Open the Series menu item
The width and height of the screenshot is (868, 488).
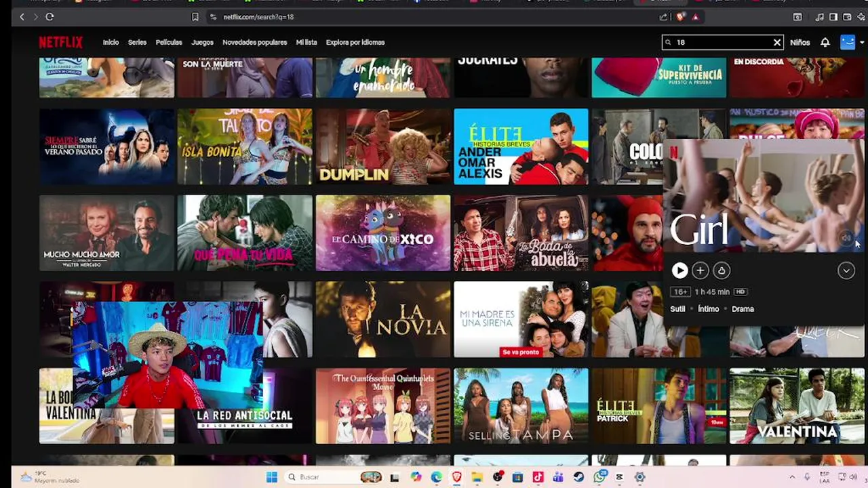pos(137,42)
